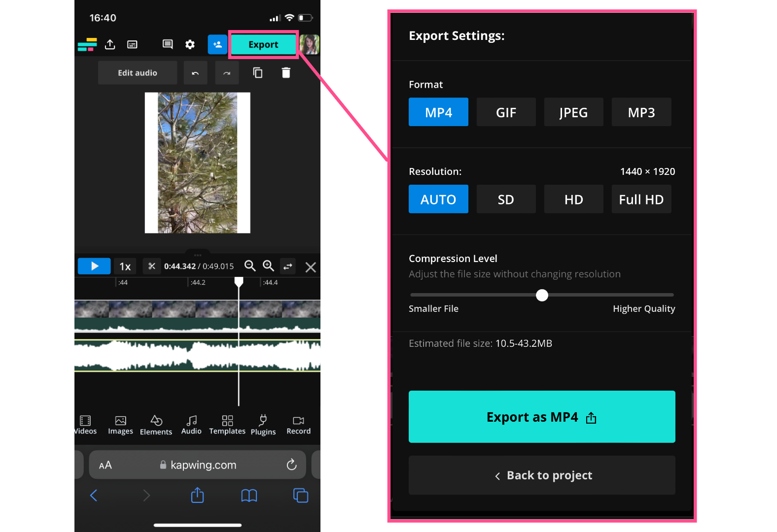Open the Record tab

pyautogui.click(x=299, y=425)
